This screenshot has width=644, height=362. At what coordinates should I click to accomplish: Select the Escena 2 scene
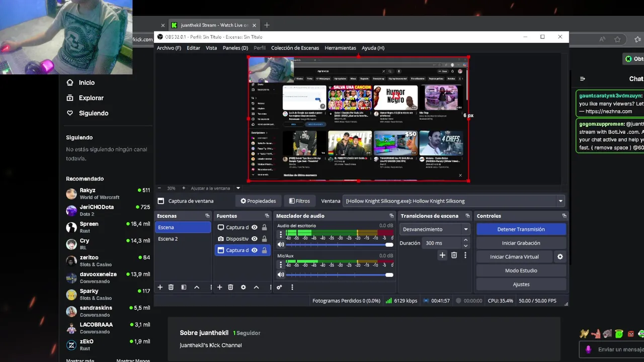(183, 239)
